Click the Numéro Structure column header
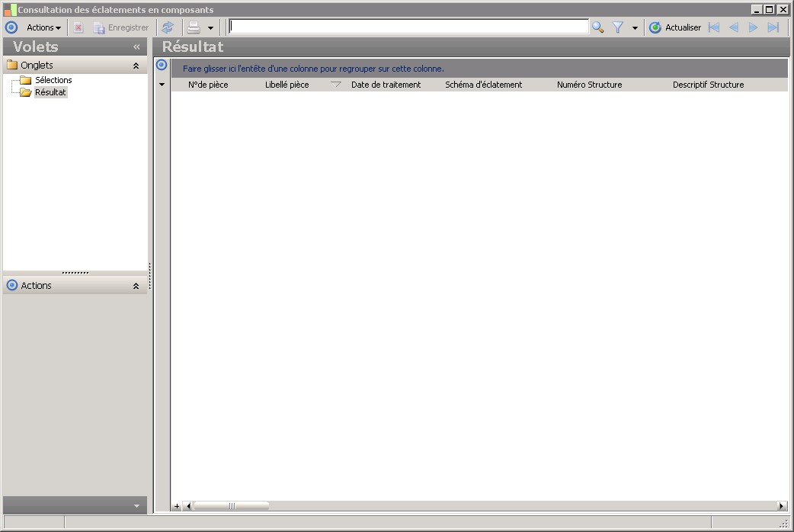Image resolution: width=794 pixels, height=532 pixels. pyautogui.click(x=590, y=85)
